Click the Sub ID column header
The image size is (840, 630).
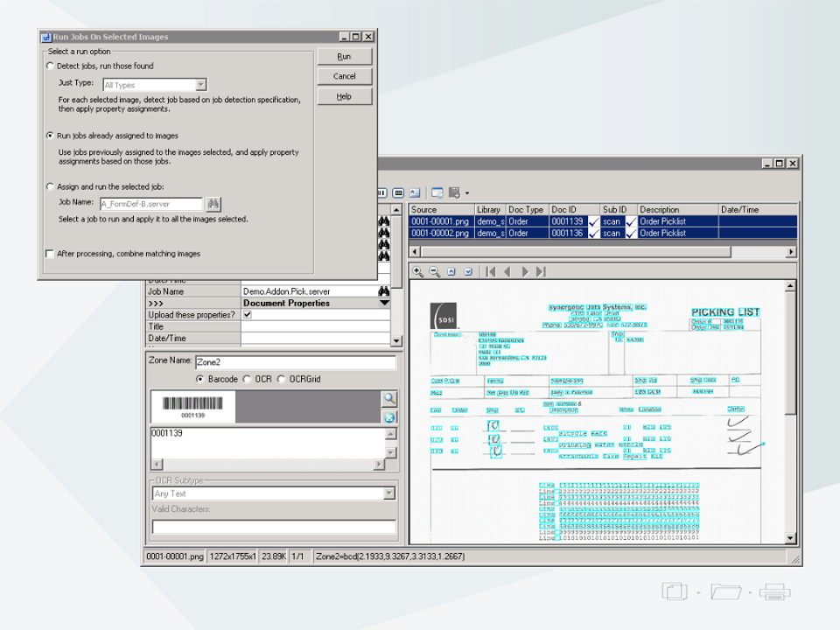(619, 209)
